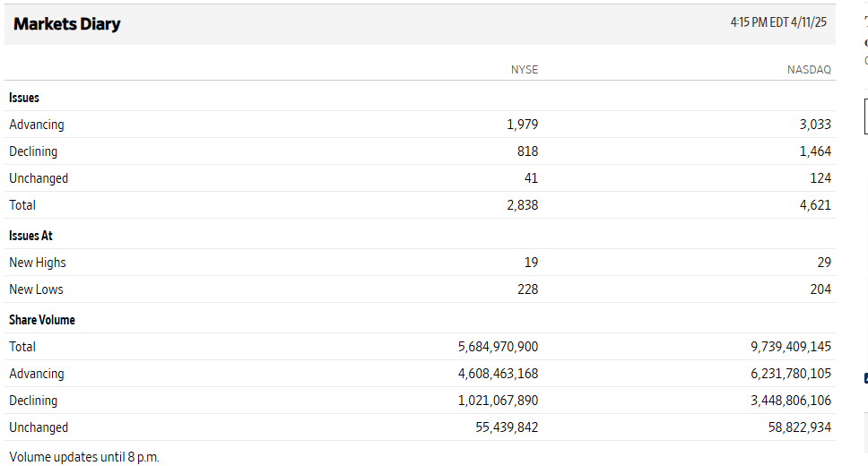The image size is (868, 466).
Task: Click the New Highs row label
Action: (38, 263)
